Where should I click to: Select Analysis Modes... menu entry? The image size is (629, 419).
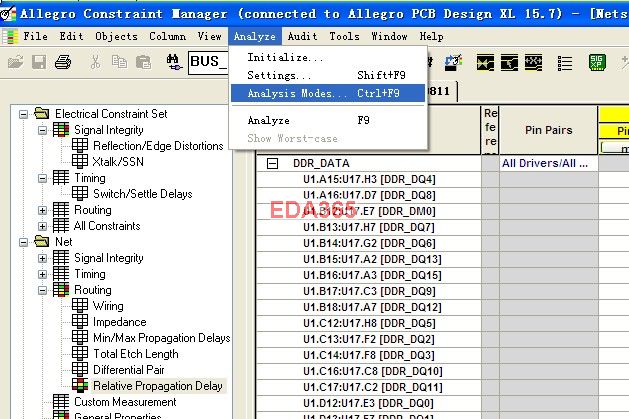[x=328, y=93]
